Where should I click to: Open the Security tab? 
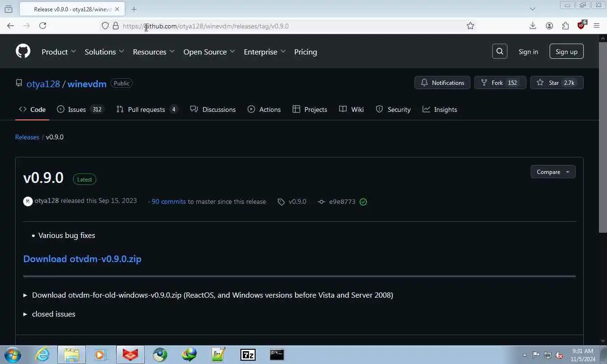[393, 109]
